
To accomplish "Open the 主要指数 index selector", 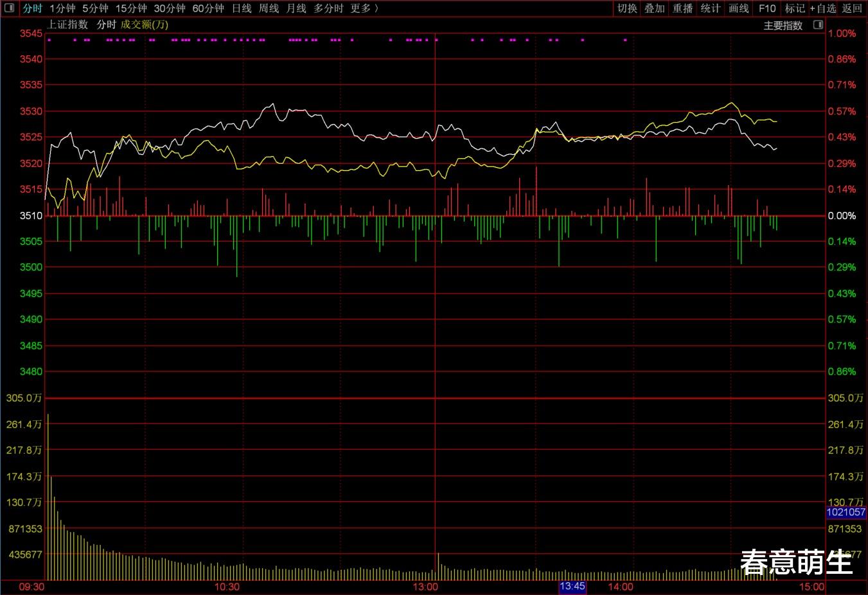I will click(783, 26).
